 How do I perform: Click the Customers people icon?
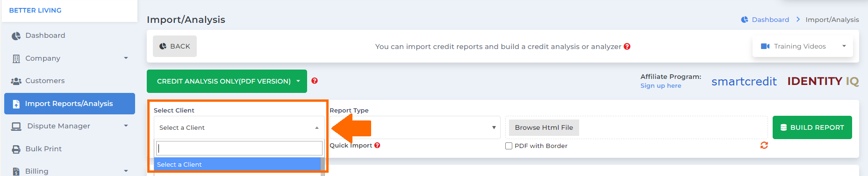pos(16,81)
